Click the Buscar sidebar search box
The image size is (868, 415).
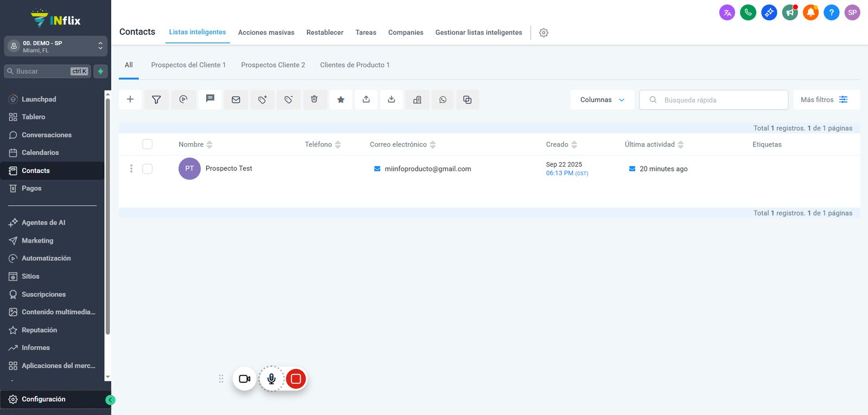point(47,71)
